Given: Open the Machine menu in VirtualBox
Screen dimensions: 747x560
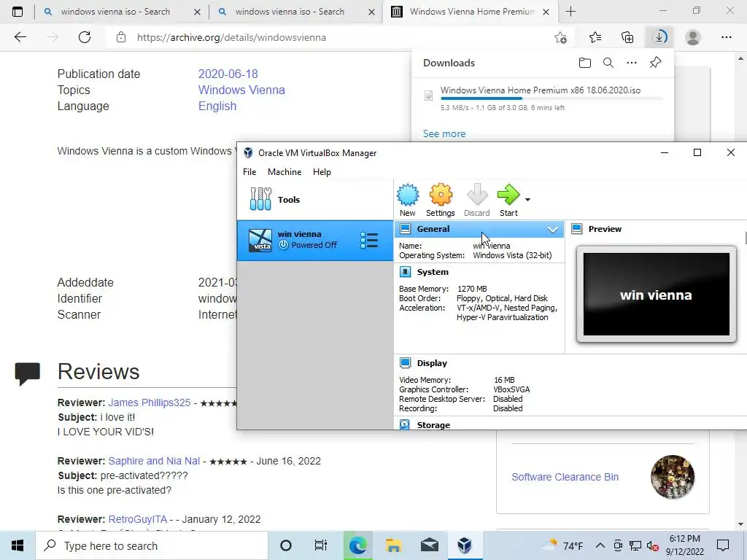Looking at the screenshot, I should [x=285, y=172].
